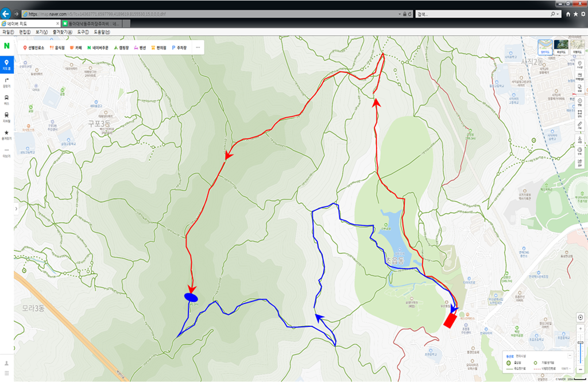Switch to the 편의시설 legend tab

pos(520,356)
